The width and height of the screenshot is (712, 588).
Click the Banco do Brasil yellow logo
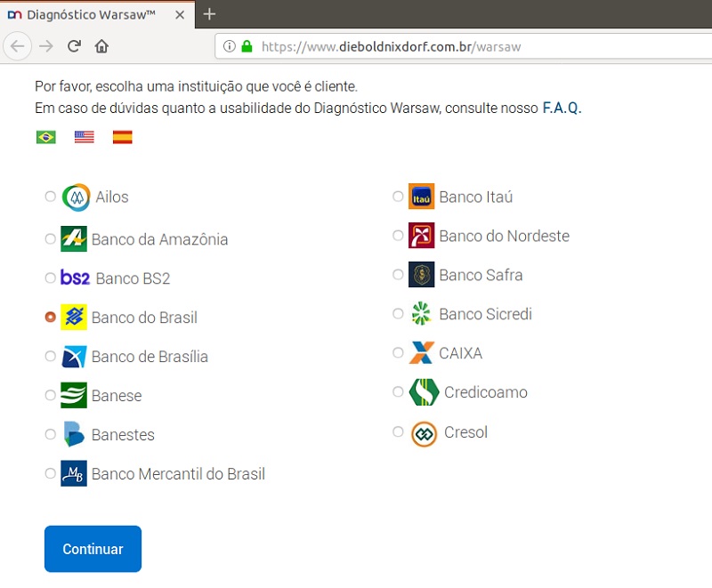click(x=74, y=318)
